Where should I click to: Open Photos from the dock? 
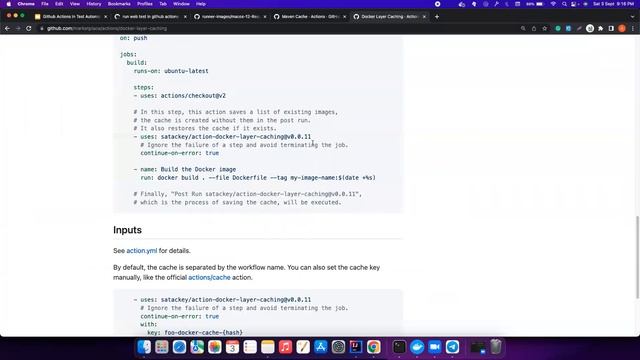pos(215,347)
